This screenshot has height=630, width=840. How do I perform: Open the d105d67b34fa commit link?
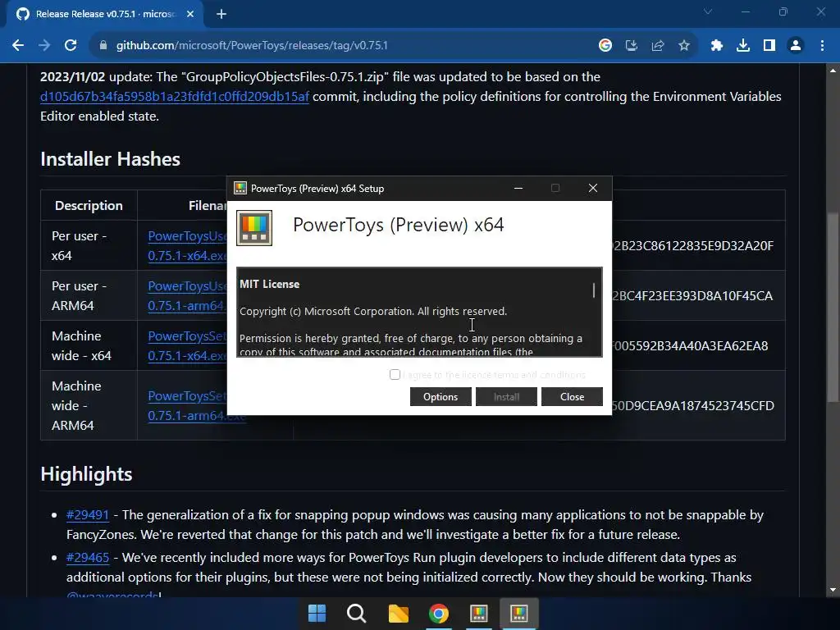(175, 97)
